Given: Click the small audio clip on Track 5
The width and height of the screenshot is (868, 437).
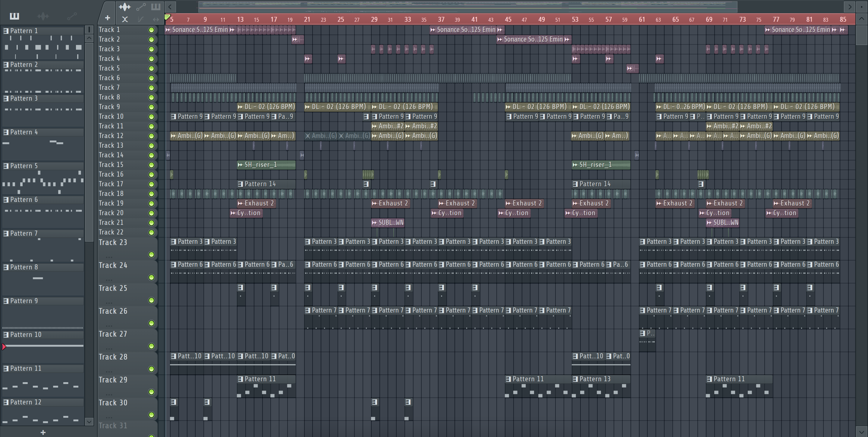Looking at the screenshot, I should (633, 68).
